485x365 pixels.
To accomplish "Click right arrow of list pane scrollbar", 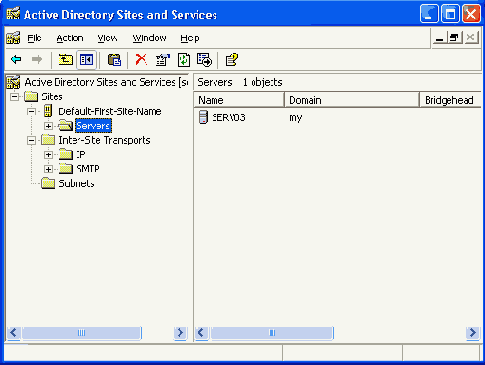I will click(473, 333).
